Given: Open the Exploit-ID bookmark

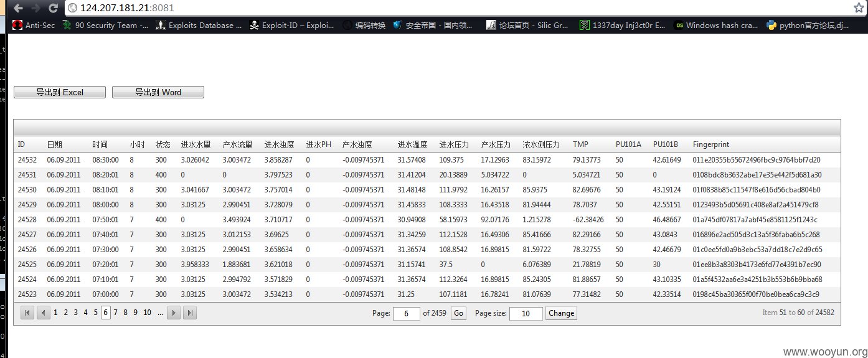Looking at the screenshot, I should click(291, 26).
